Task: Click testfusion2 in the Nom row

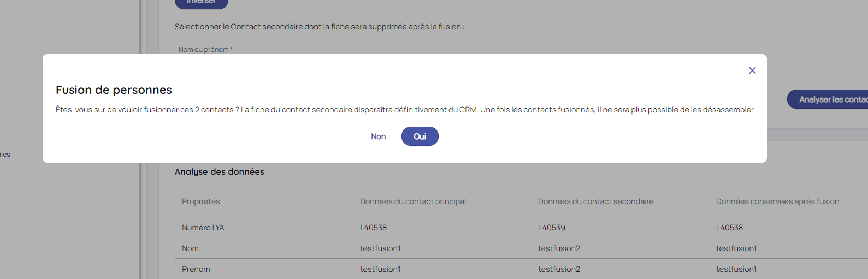Action: pyautogui.click(x=559, y=248)
